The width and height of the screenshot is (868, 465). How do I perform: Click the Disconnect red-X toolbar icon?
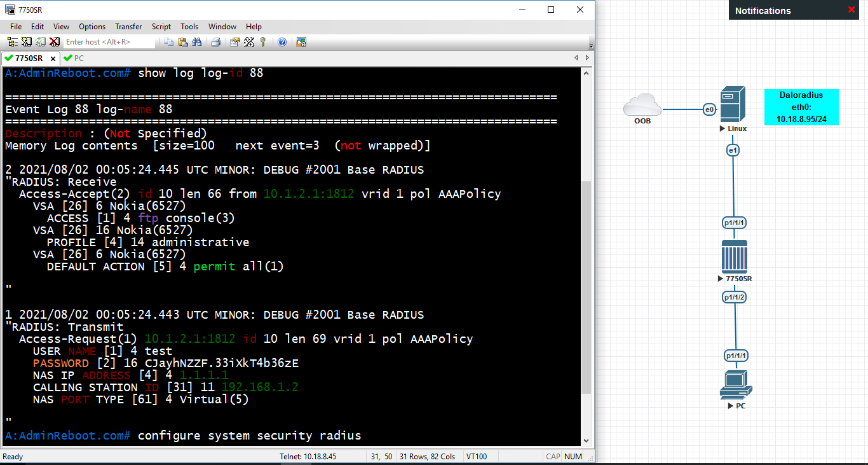pyautogui.click(x=55, y=42)
